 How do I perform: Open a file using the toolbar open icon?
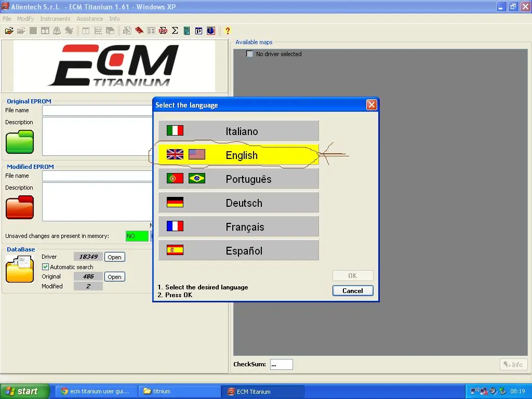(x=9, y=31)
